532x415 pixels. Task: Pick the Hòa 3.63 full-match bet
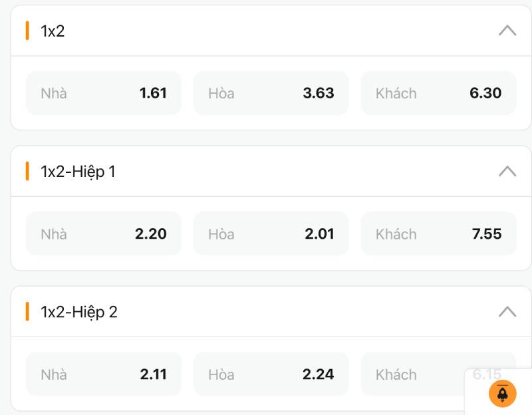271,93
